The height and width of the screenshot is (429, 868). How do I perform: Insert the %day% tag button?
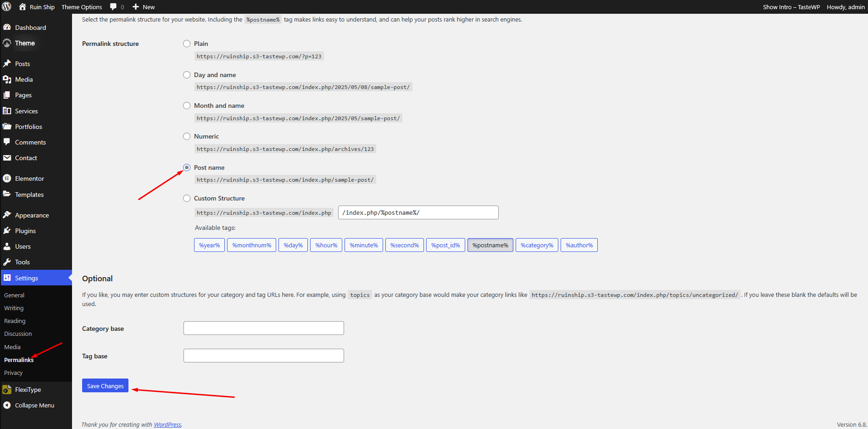[x=293, y=245]
